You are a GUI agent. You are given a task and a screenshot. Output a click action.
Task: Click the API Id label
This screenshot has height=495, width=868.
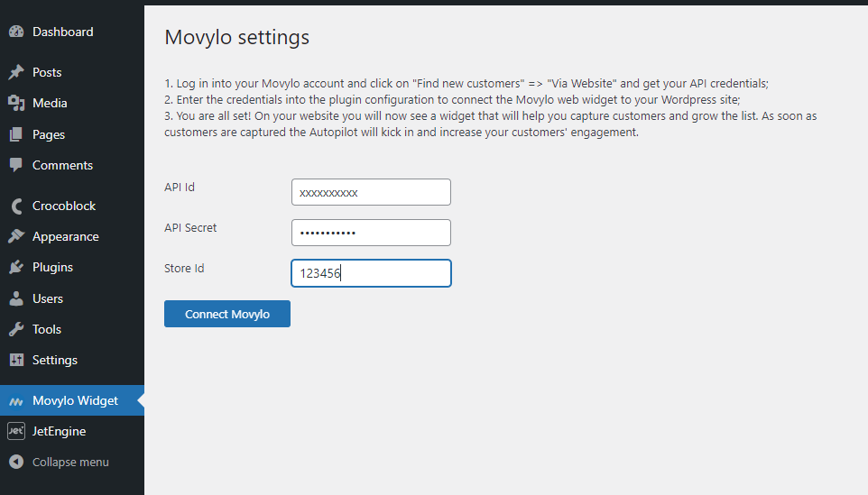pos(180,187)
